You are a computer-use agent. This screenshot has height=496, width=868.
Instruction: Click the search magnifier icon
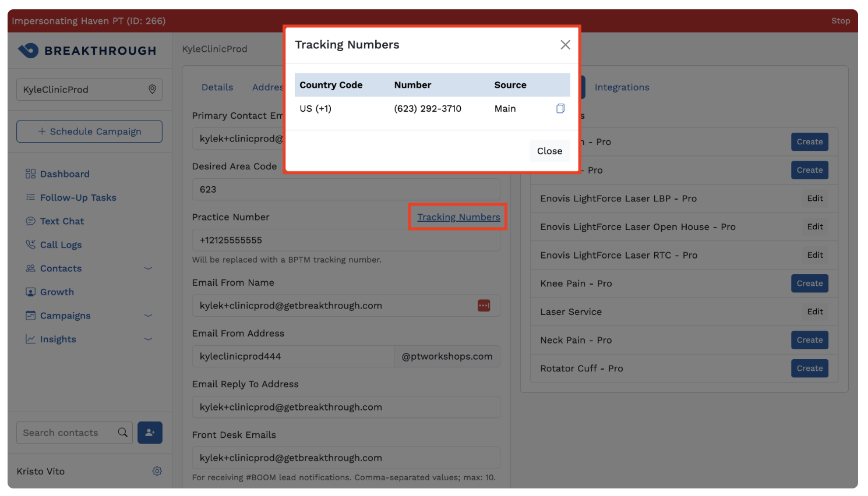click(122, 433)
